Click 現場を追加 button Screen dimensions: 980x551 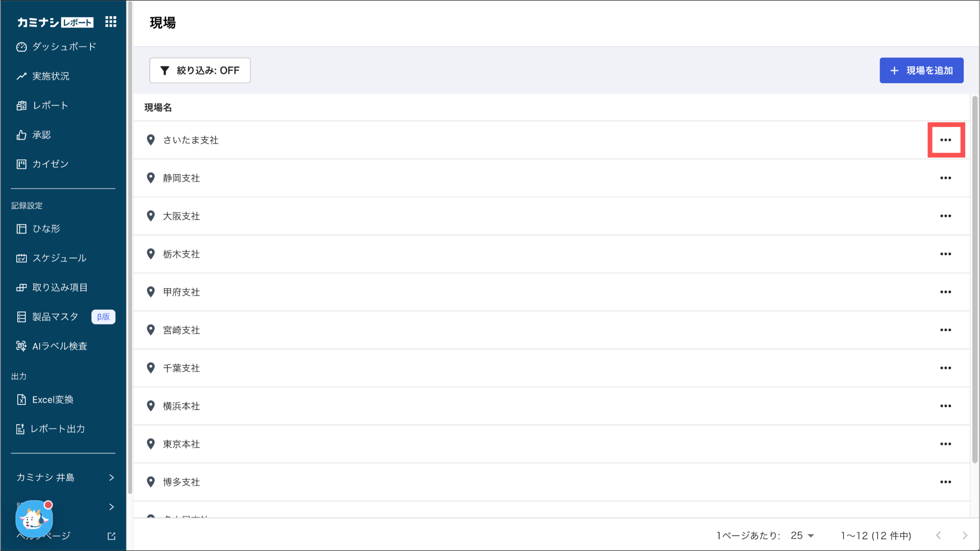point(921,70)
